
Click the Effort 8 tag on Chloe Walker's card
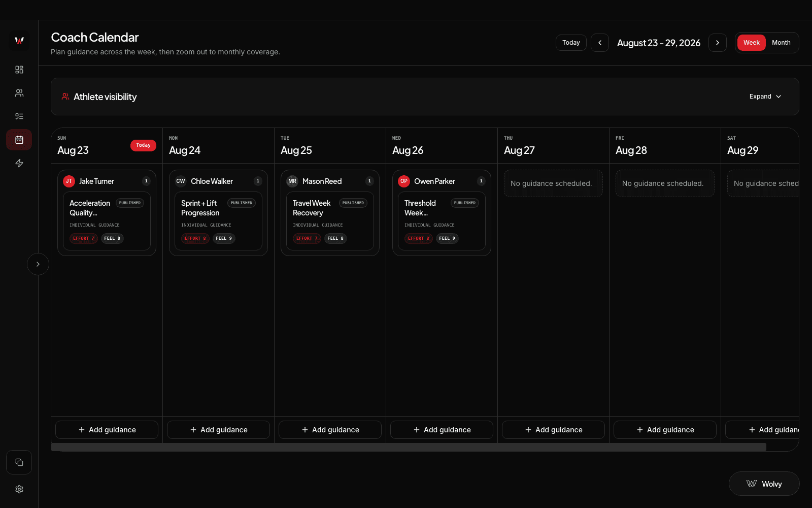pyautogui.click(x=195, y=238)
